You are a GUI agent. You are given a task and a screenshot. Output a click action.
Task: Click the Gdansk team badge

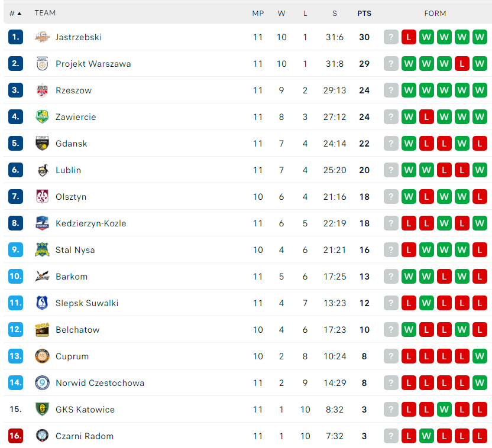point(42,143)
